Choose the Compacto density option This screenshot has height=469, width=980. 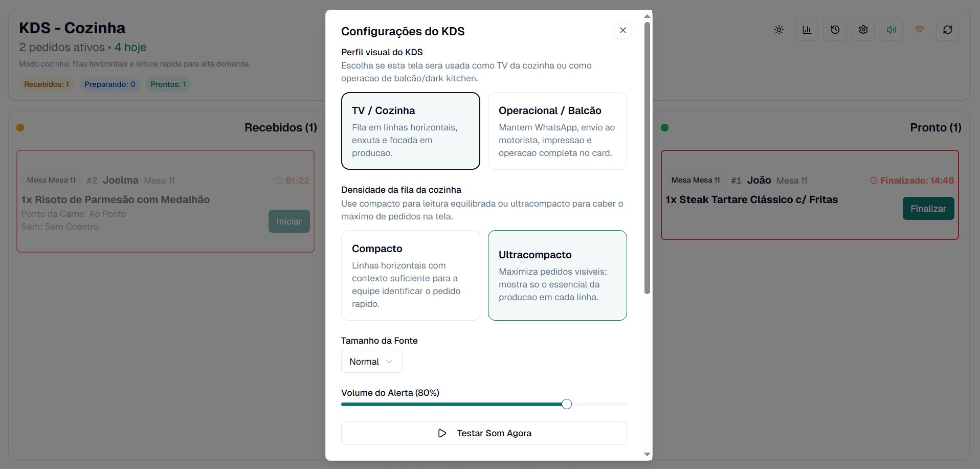coord(410,275)
